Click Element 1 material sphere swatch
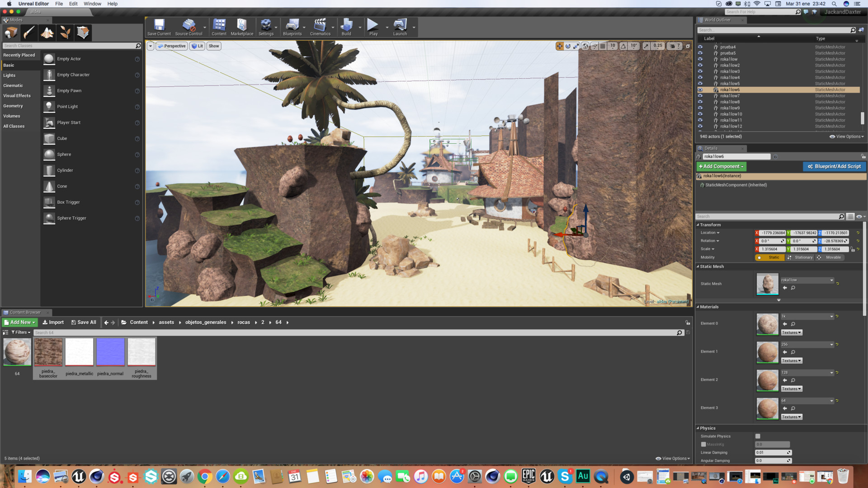This screenshot has height=488, width=868. pos(767,352)
